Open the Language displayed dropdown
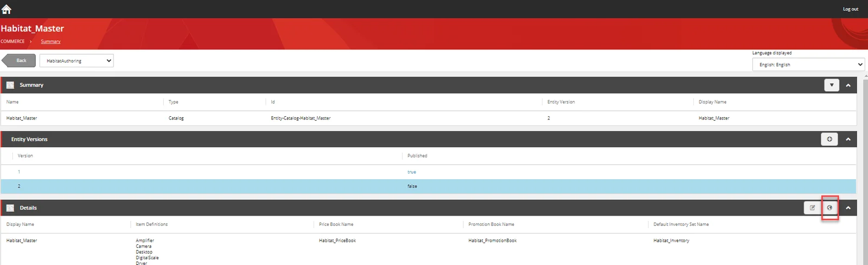868x265 pixels. click(x=808, y=65)
